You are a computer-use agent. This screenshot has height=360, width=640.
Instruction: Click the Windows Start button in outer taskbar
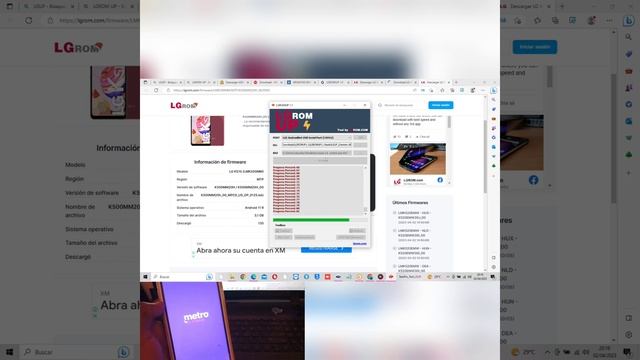pyautogui.click(x=9, y=352)
